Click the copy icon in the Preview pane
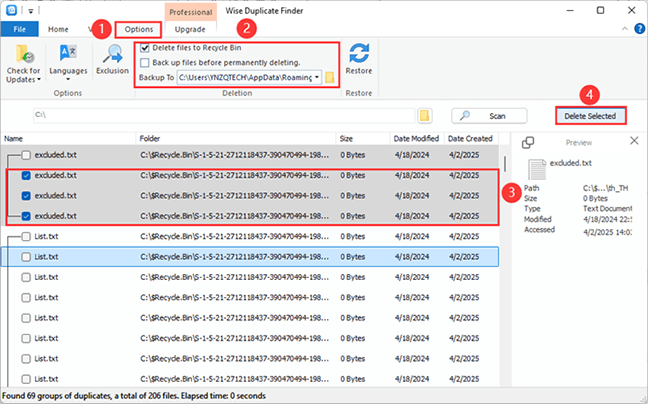The image size is (648, 404). pyautogui.click(x=528, y=143)
